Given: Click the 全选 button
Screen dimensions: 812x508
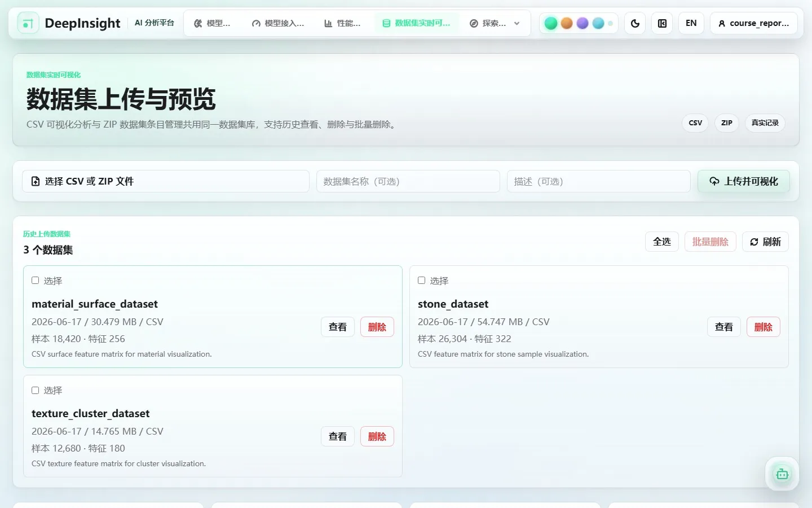Looking at the screenshot, I should point(662,242).
